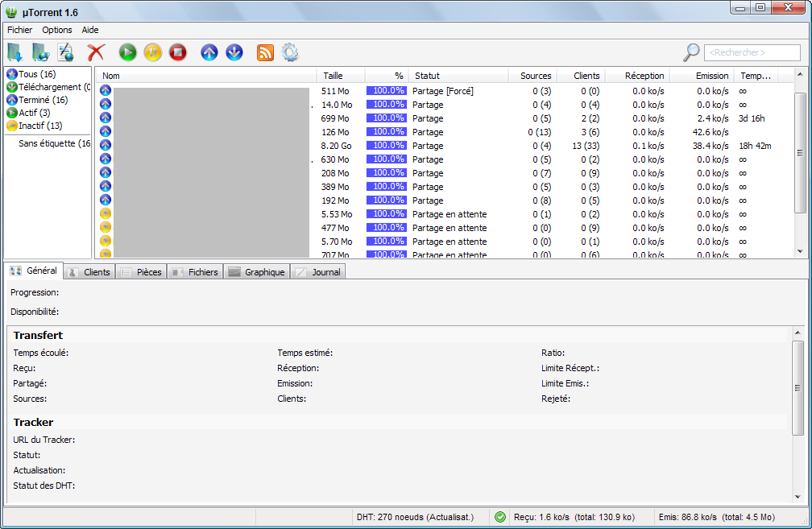Sort by Clients column header
Viewport: 812px width, 529px height.
coord(581,76)
